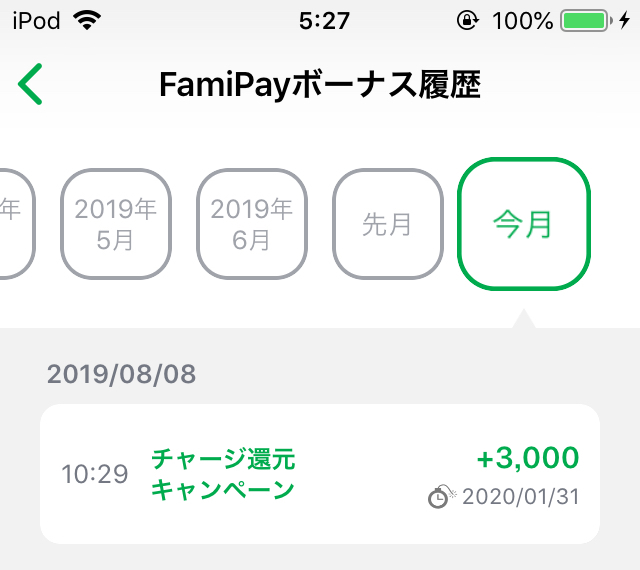Select the partially hidden leftmost month tab
Screen dimensions: 640x570
pyautogui.click(x=16, y=224)
